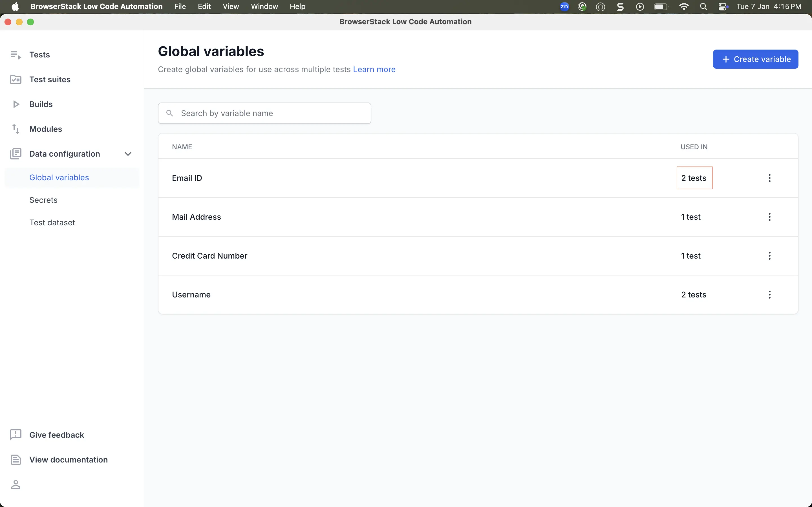Collapse the Data configuration chevron
Image resolution: width=812 pixels, height=507 pixels.
(128, 154)
